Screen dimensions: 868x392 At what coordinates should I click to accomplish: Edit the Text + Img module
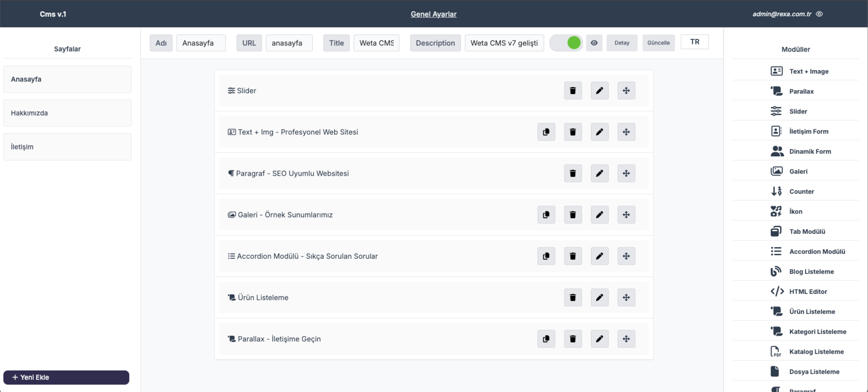click(x=599, y=132)
